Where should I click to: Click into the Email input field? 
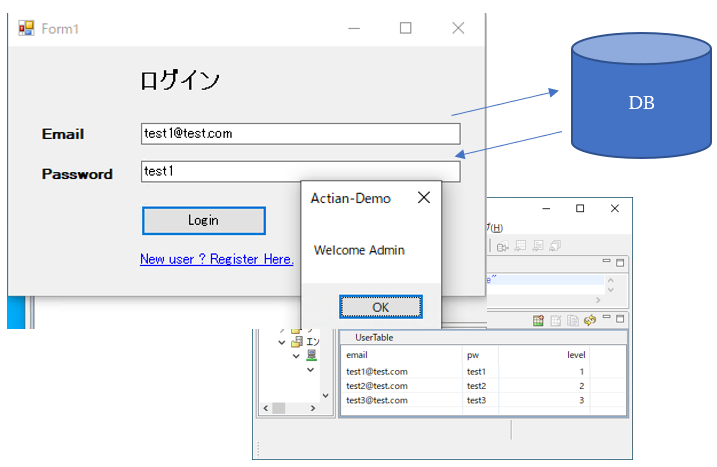300,133
